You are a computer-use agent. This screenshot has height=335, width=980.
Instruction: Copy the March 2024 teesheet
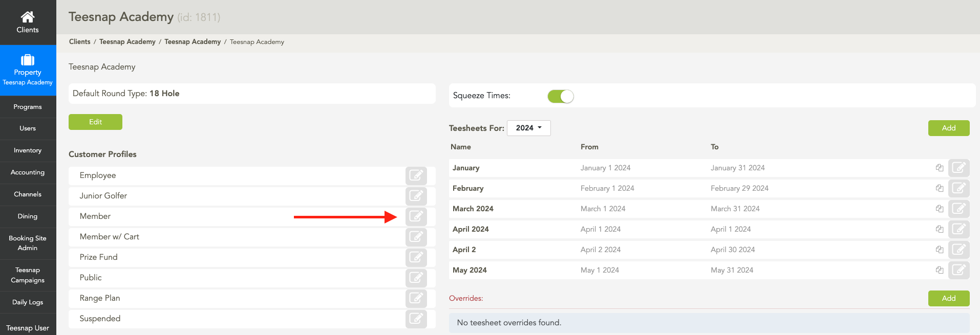click(940, 209)
